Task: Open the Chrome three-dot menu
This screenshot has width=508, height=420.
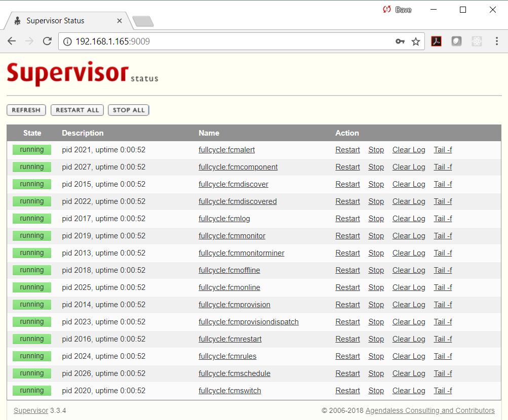Action: coord(496,41)
